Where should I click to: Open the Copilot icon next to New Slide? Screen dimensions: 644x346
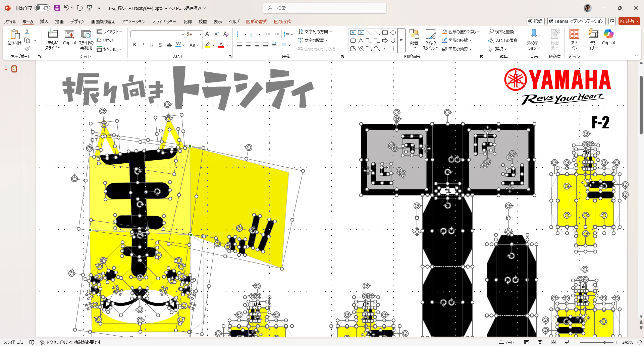tap(69, 35)
